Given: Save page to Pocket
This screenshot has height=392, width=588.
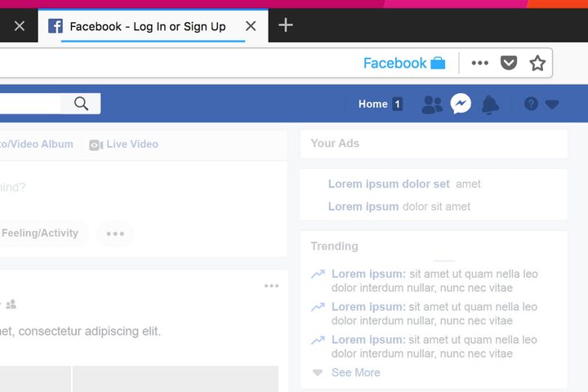Looking at the screenshot, I should 509,63.
